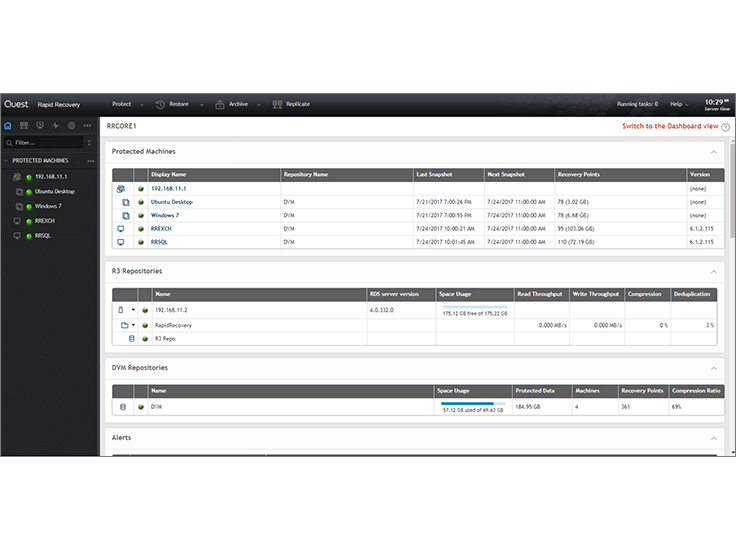The width and height of the screenshot is (736, 550).
Task: Select 192.168.11.1 in sidebar tree
Action: coord(51,177)
